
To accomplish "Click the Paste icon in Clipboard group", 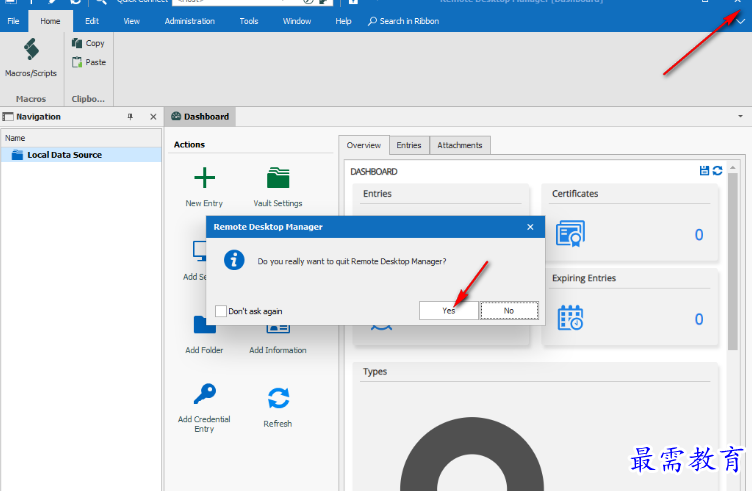I will pos(77,62).
